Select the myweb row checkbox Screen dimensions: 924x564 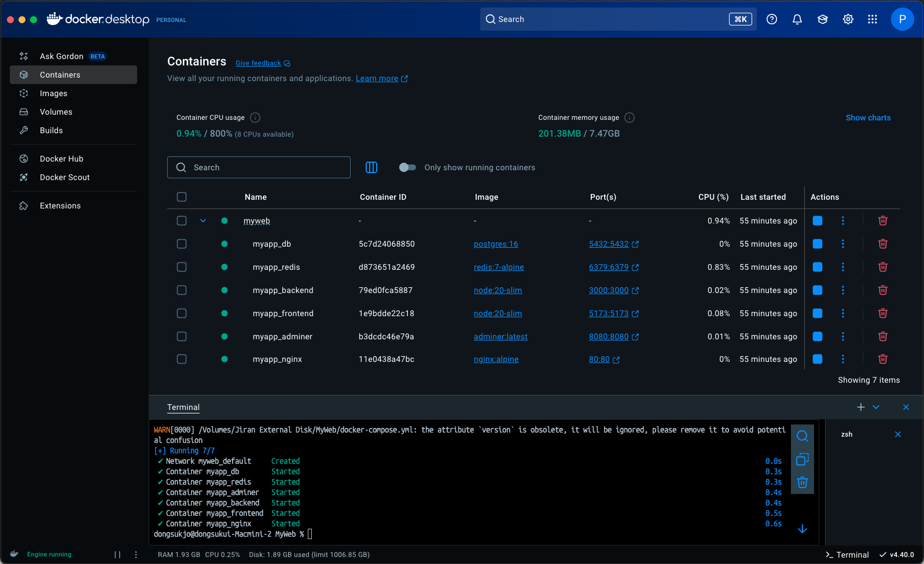pyautogui.click(x=182, y=221)
